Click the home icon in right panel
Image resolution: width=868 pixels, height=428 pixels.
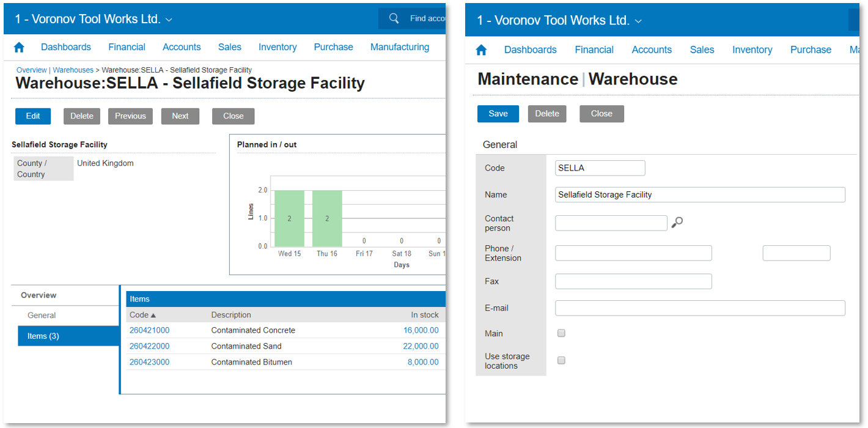(482, 50)
